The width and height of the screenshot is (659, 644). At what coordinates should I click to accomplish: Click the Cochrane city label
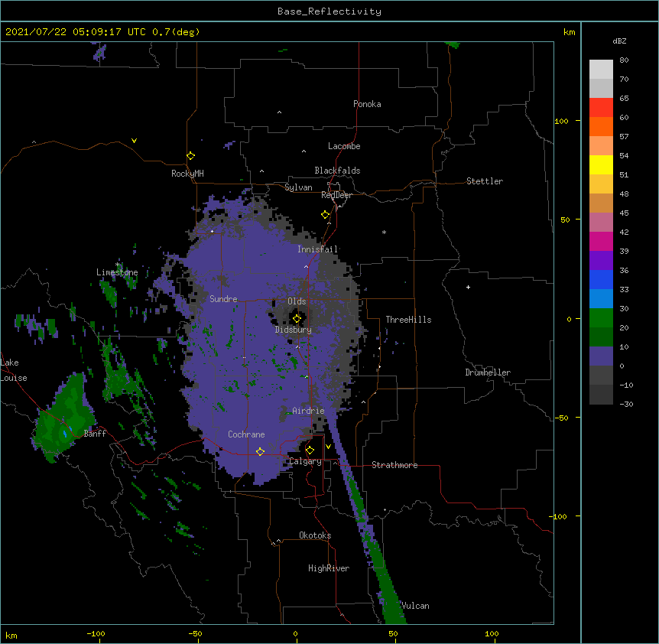[246, 434]
